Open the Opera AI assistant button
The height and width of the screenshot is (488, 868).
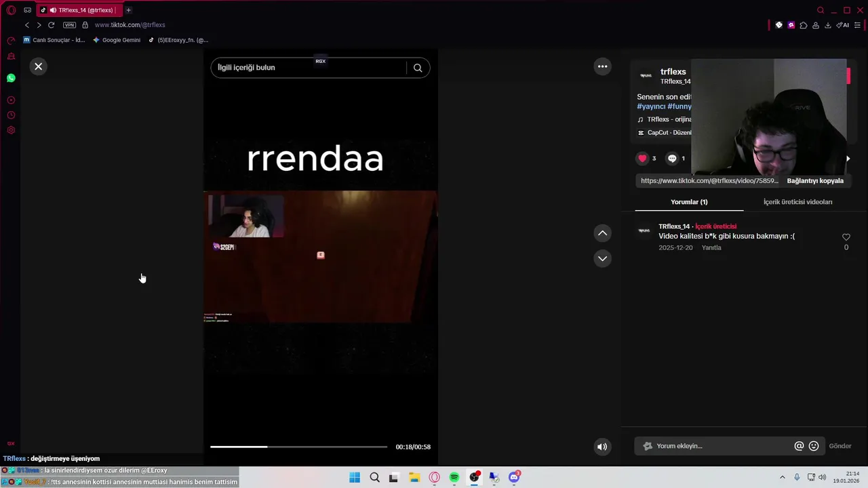(x=843, y=25)
